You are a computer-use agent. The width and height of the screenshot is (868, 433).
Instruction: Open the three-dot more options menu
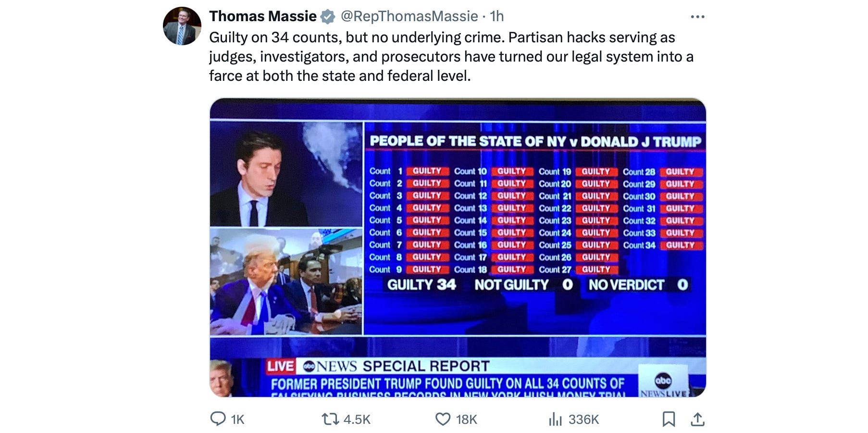(x=697, y=17)
